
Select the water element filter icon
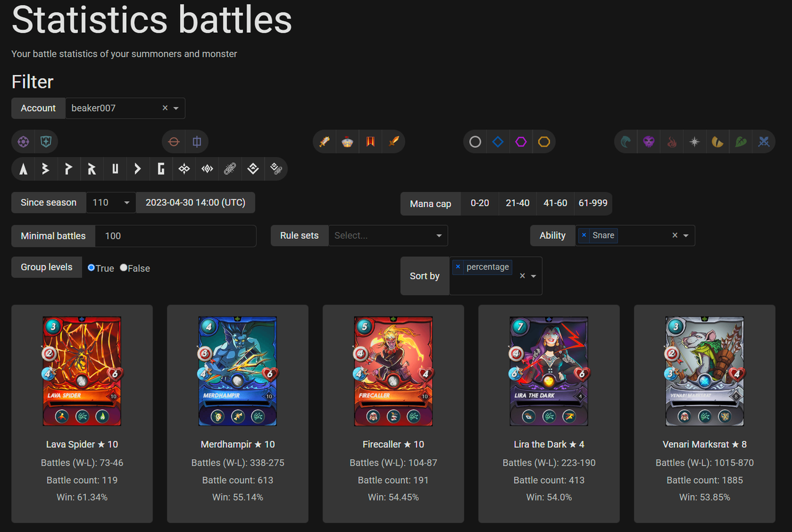[x=626, y=142]
